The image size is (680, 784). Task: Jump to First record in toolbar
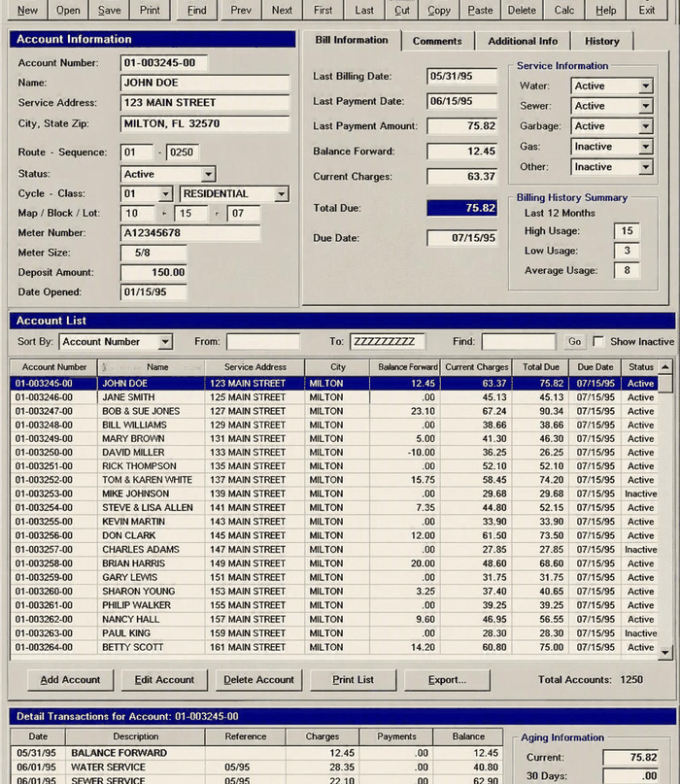[x=323, y=10]
